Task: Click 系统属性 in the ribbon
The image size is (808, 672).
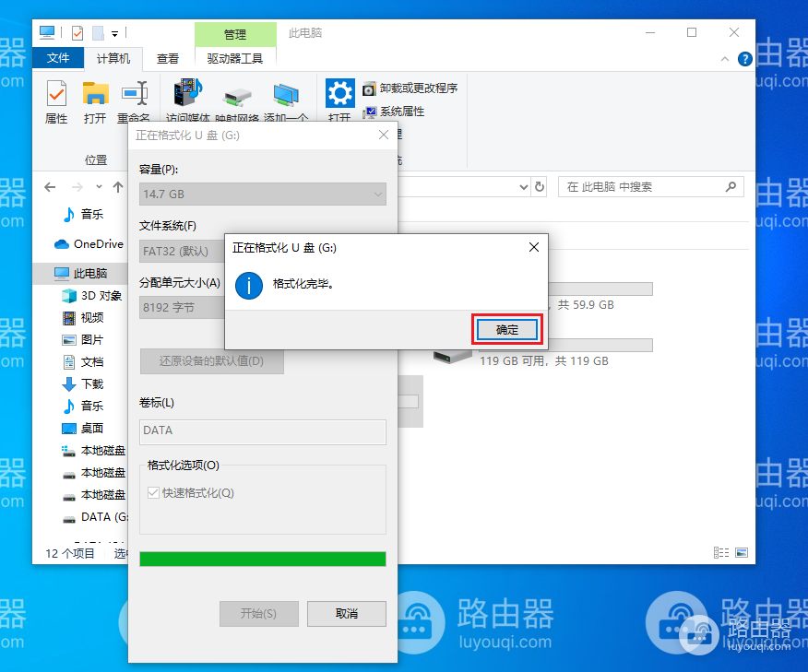Action: pyautogui.click(x=394, y=112)
